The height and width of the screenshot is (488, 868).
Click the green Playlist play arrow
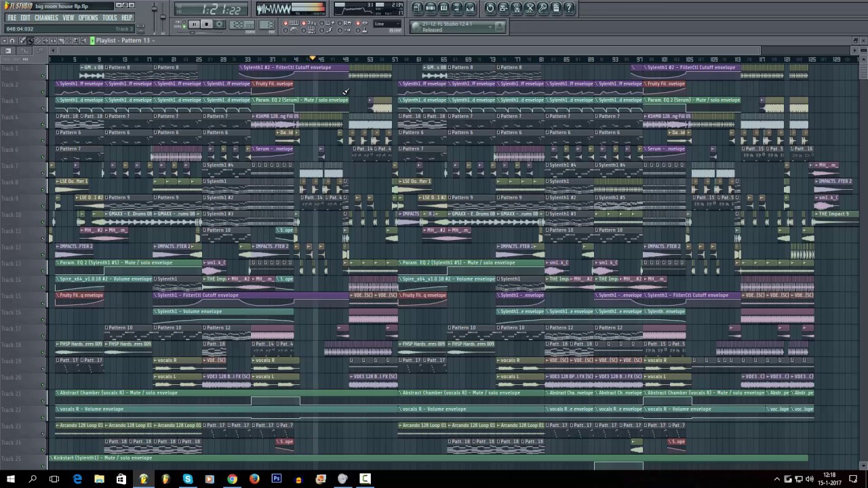pos(92,41)
